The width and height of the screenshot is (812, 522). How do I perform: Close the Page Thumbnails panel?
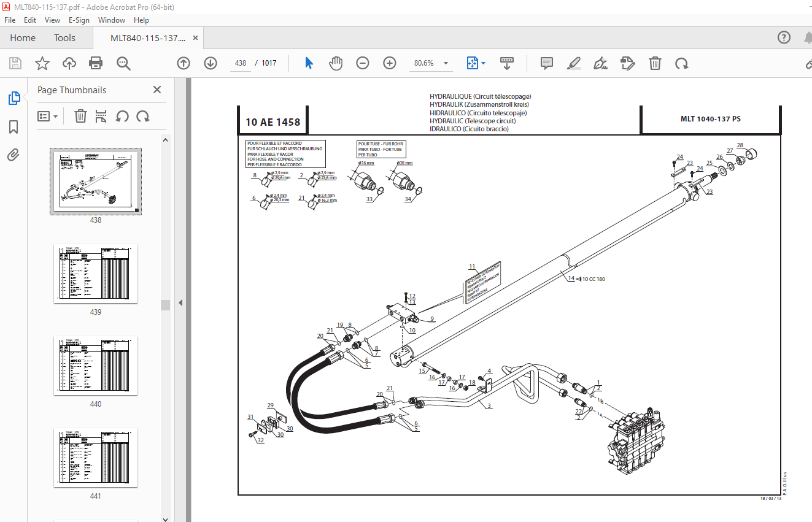[x=157, y=90]
